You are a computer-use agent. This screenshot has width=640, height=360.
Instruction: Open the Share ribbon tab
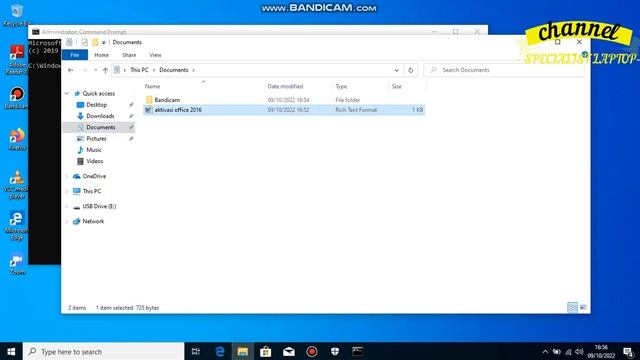pyautogui.click(x=129, y=55)
